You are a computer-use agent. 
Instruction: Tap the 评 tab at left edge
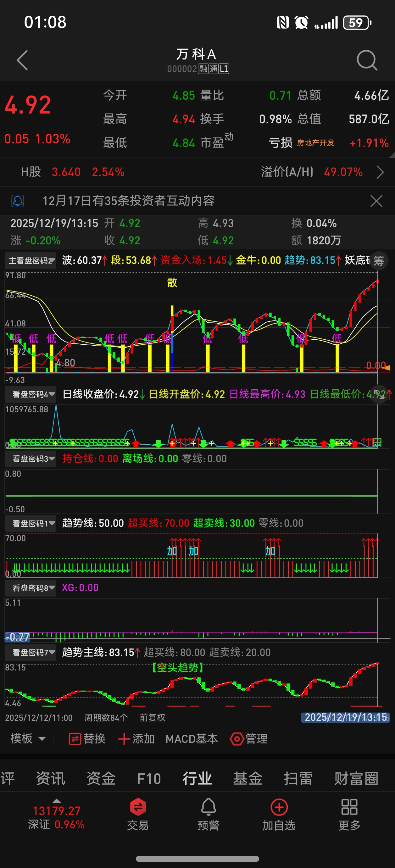[x=8, y=778]
